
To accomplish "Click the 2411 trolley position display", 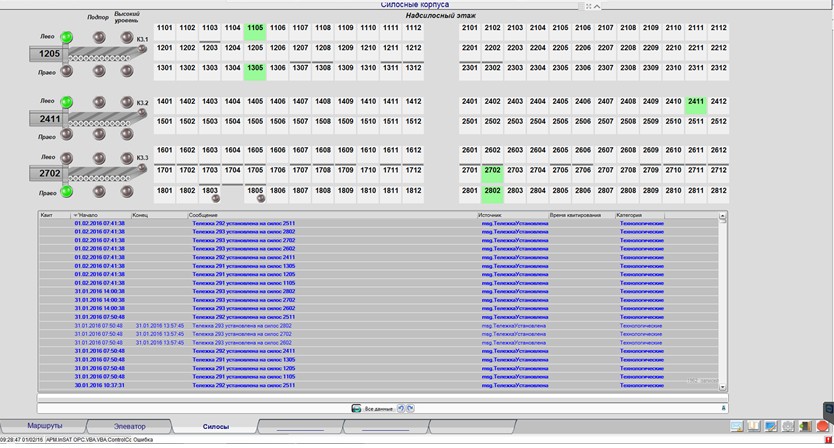I will (50, 119).
